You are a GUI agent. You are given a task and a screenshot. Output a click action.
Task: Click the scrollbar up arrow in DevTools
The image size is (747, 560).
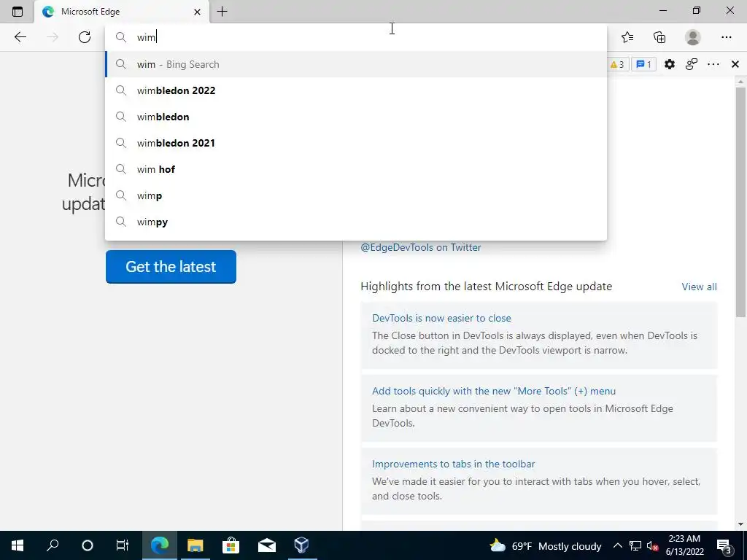(740, 82)
